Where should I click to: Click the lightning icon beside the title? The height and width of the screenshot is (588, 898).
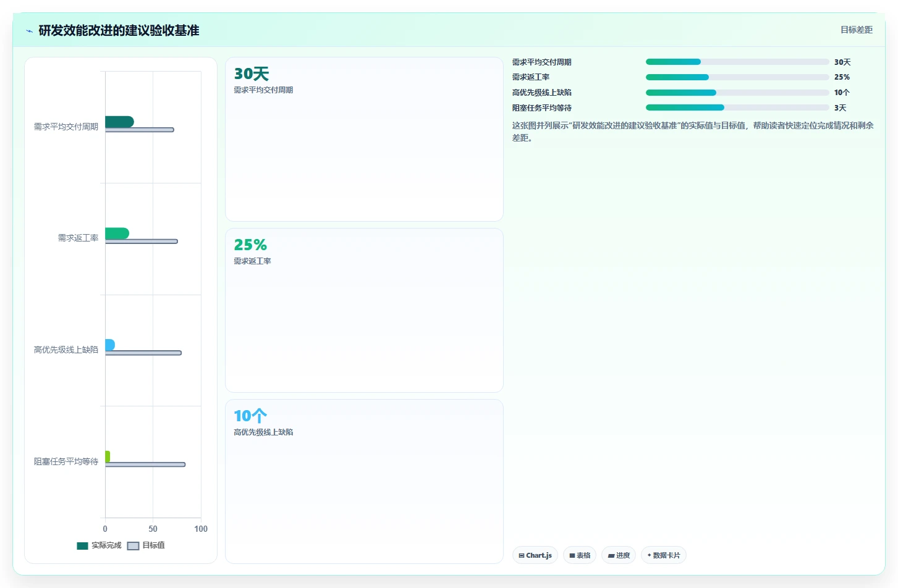[29, 31]
